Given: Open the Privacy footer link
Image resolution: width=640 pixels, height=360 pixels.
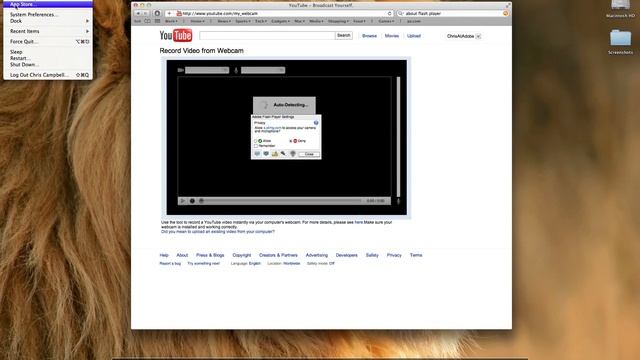Looking at the screenshot, I should (394, 255).
